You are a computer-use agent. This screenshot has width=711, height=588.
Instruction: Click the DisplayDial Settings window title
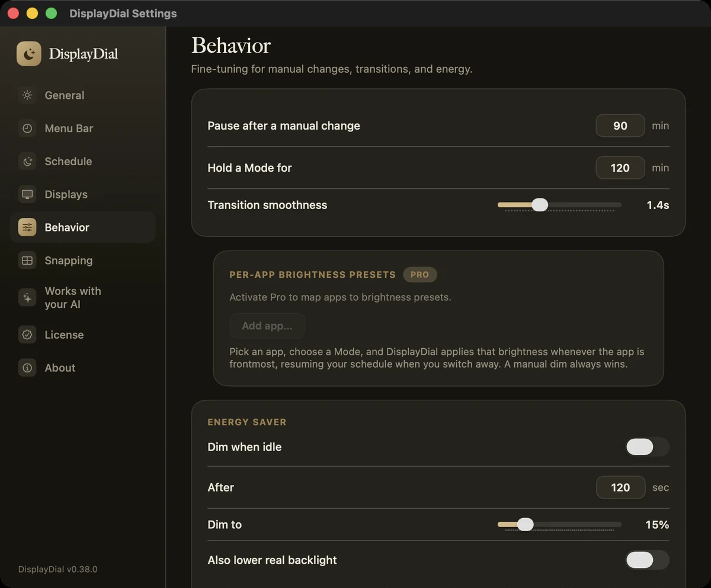(123, 13)
